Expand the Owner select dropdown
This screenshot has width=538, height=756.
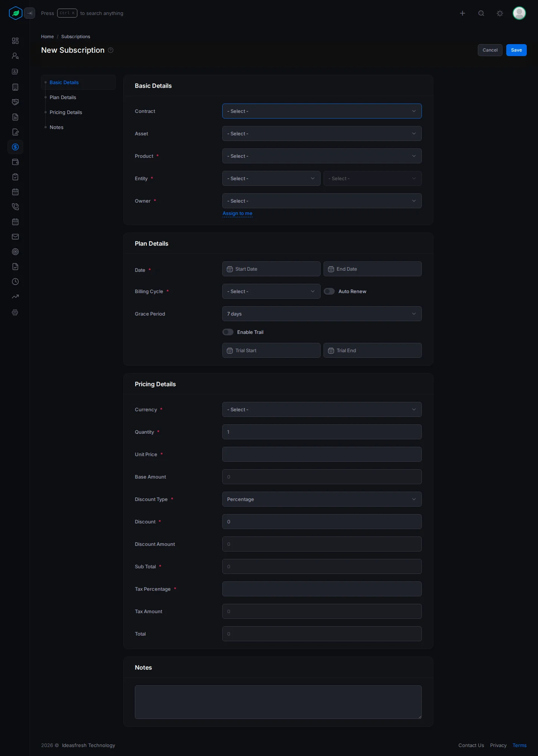tap(322, 201)
